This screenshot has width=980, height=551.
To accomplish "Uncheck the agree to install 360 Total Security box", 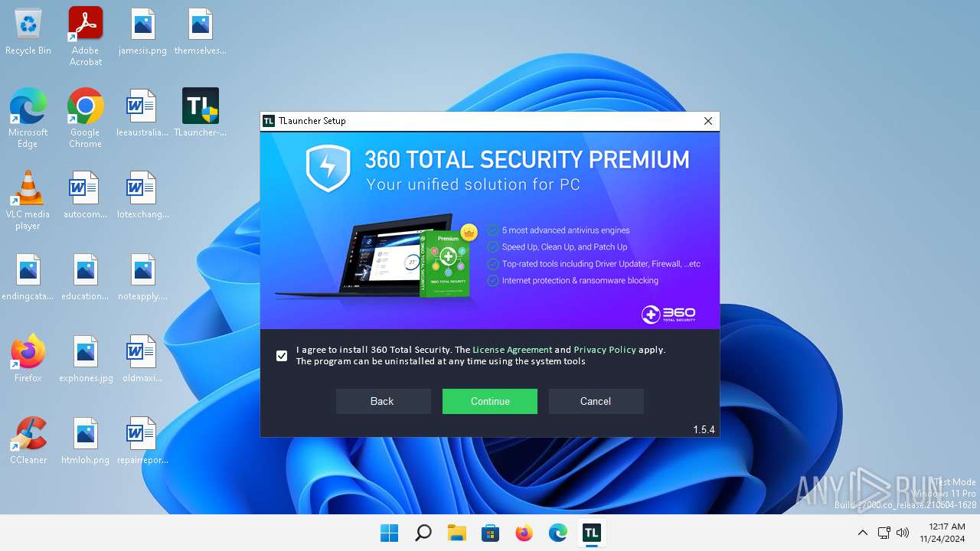I will point(282,356).
